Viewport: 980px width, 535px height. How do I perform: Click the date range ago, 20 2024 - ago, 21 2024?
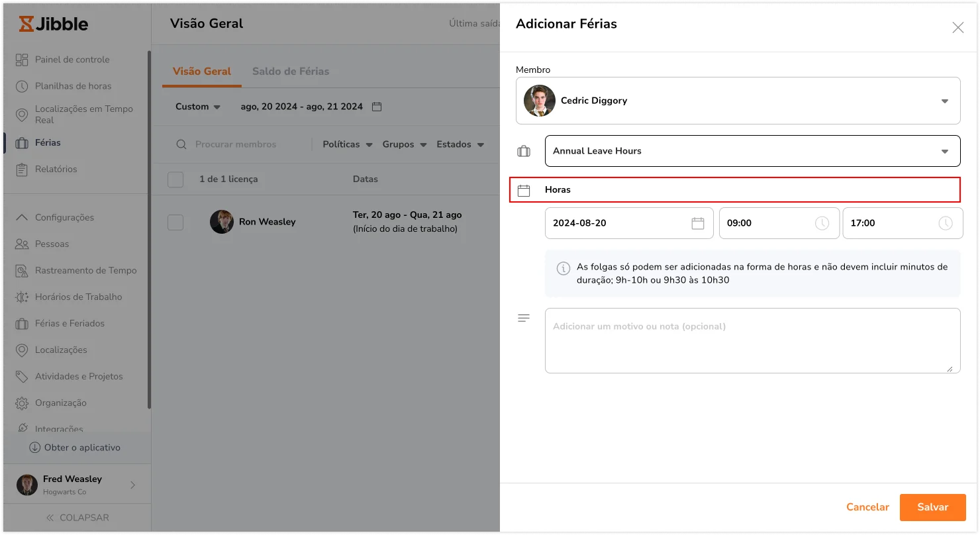302,107
